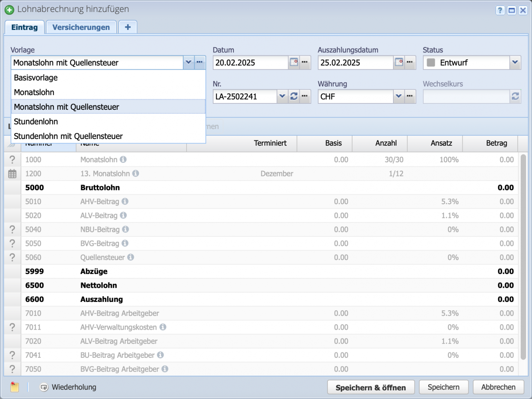
Task: Refresh the Nr. LA-2502241 document number
Action: (294, 96)
